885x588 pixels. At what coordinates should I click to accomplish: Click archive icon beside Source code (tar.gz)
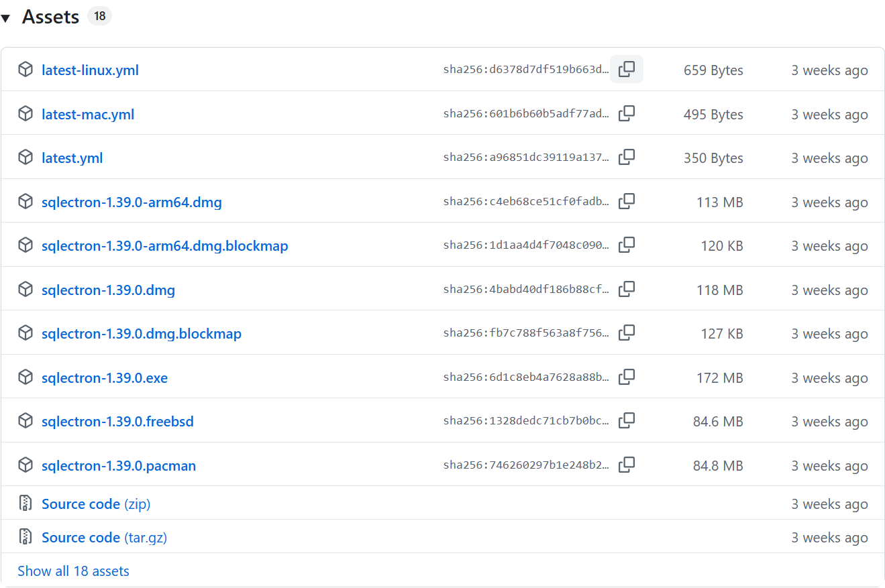point(25,536)
